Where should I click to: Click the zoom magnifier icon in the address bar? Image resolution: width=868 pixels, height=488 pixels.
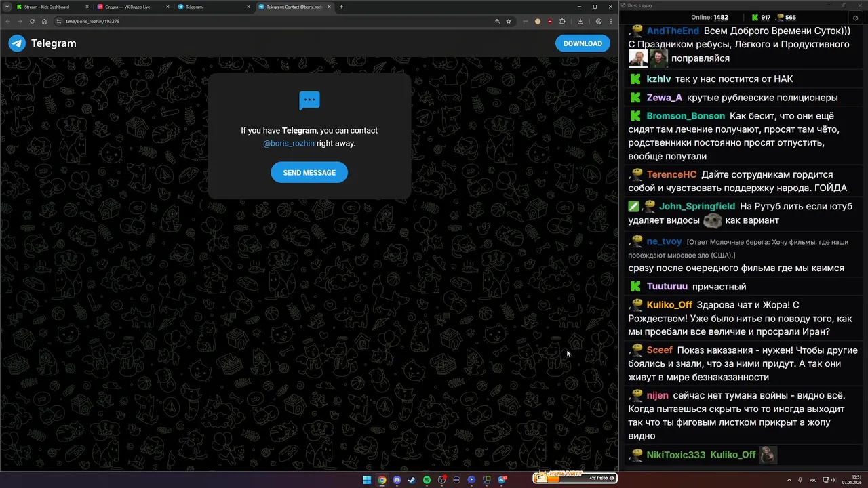[x=498, y=22]
